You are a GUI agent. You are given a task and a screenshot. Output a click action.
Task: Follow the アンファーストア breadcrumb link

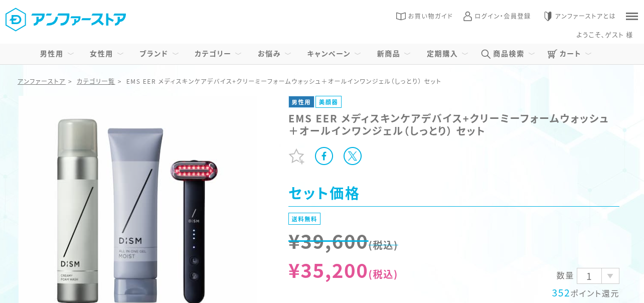41,81
